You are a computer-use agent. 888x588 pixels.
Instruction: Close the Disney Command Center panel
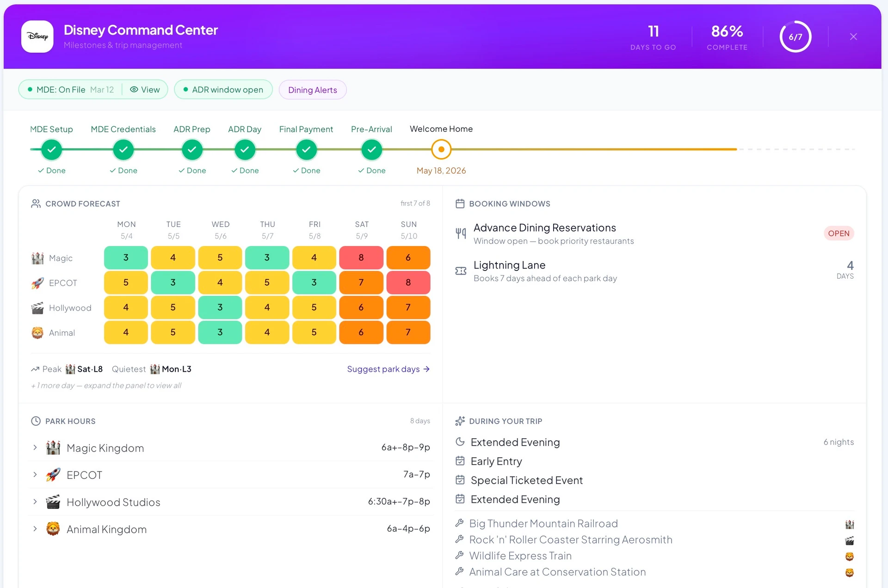(853, 37)
